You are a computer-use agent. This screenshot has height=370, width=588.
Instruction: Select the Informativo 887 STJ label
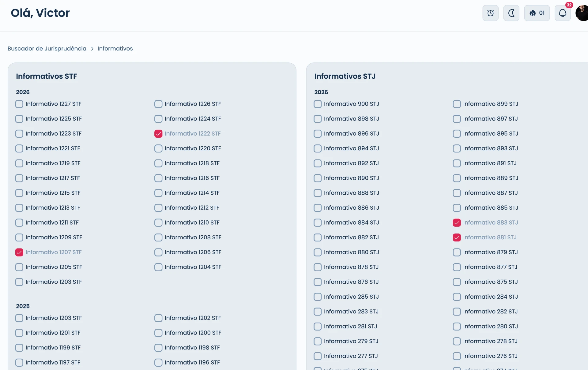point(490,193)
